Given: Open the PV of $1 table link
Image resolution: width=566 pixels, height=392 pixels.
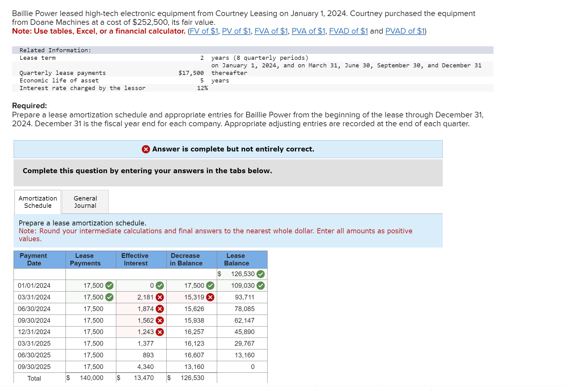Looking at the screenshot, I should (x=236, y=31).
